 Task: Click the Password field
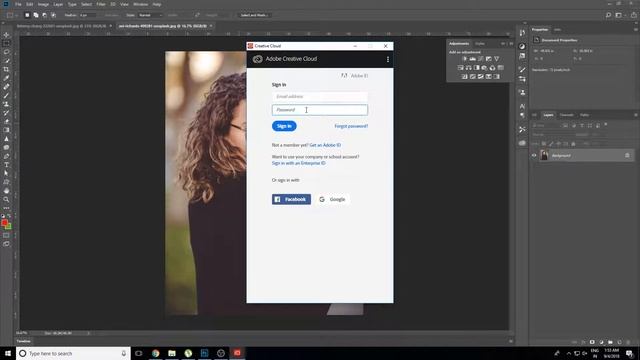320,110
